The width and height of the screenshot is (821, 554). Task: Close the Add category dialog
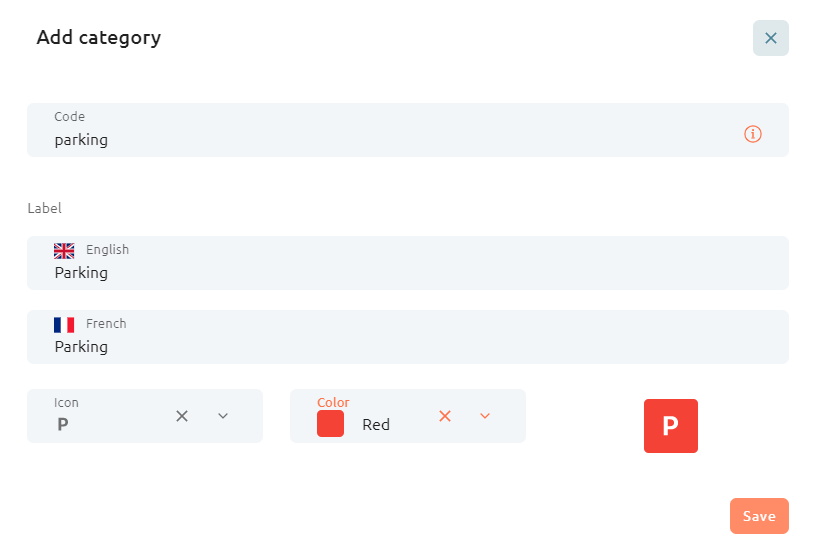tap(770, 38)
